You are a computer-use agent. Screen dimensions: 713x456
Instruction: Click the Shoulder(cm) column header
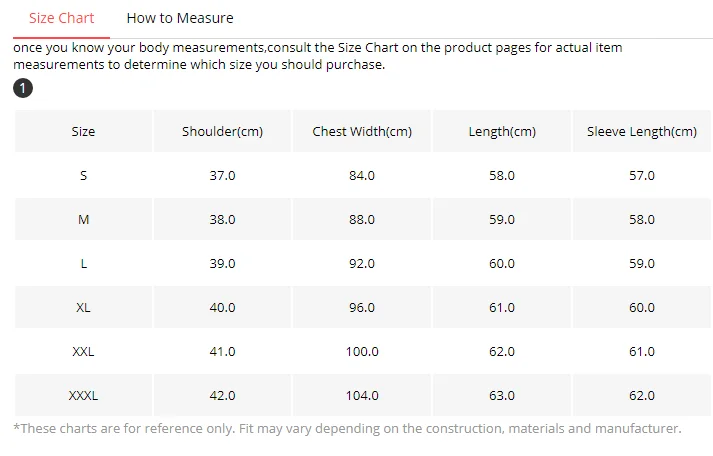(x=222, y=132)
